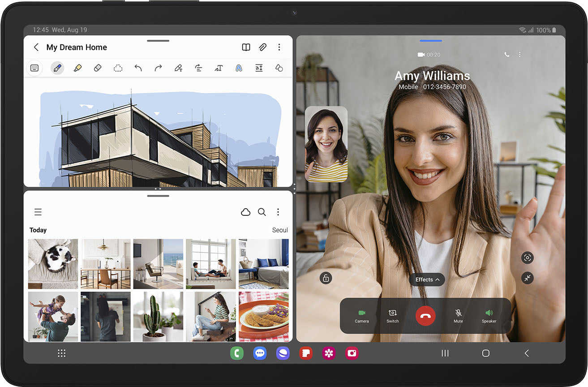Open video call more options
The width and height of the screenshot is (588, 387).
[x=519, y=54]
